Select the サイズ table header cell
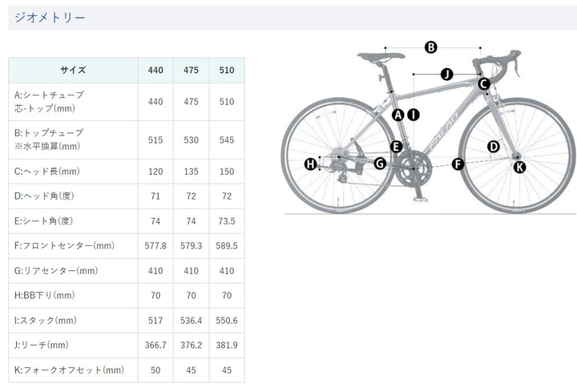Image resolution: width=577 pixels, height=392 pixels. 72,70
